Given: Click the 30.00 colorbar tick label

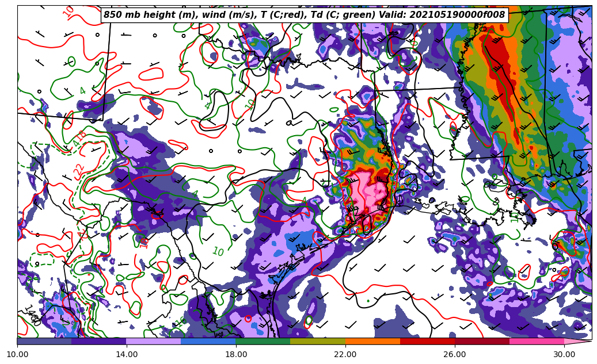Looking at the screenshot, I should pyautogui.click(x=564, y=354).
